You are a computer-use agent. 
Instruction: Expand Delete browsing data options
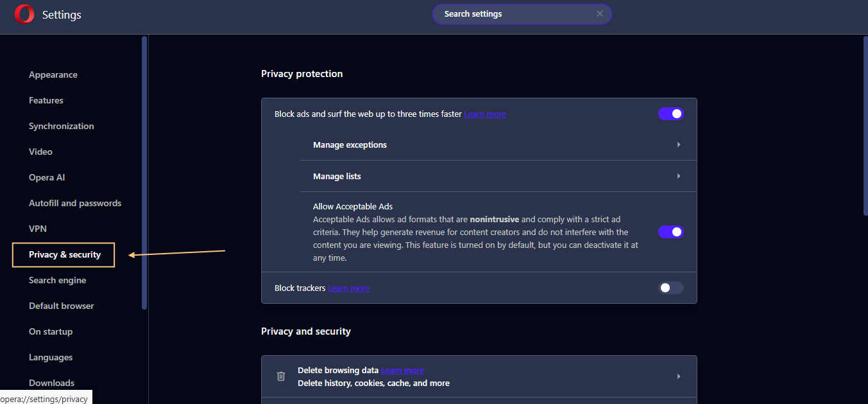[x=678, y=376]
